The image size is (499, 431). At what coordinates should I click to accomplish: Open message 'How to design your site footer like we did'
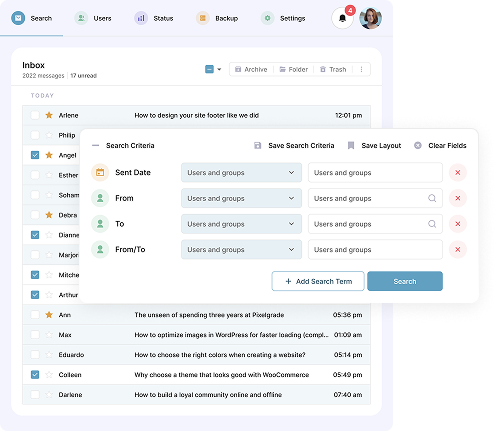pyautogui.click(x=197, y=115)
